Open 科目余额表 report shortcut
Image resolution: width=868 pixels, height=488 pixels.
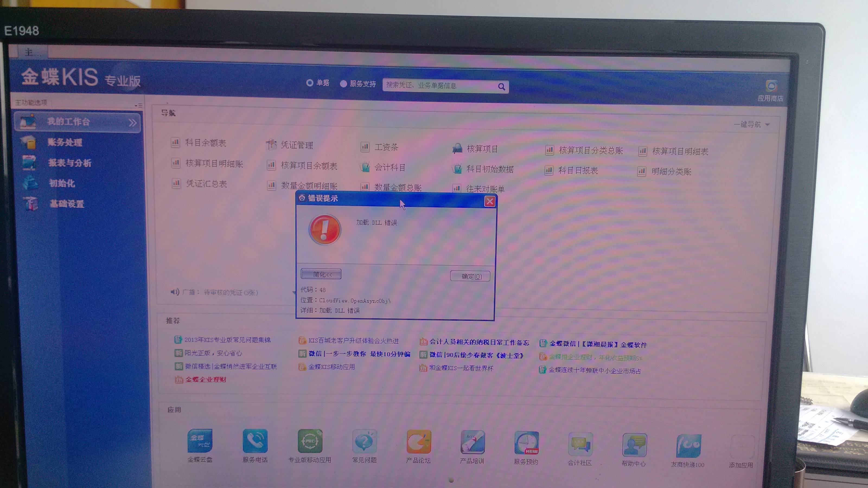tap(199, 143)
